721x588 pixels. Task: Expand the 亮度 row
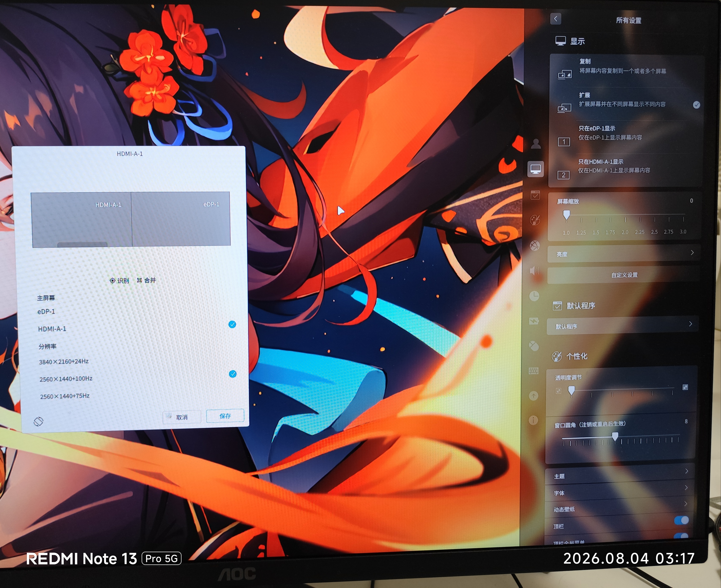pyautogui.click(x=624, y=253)
